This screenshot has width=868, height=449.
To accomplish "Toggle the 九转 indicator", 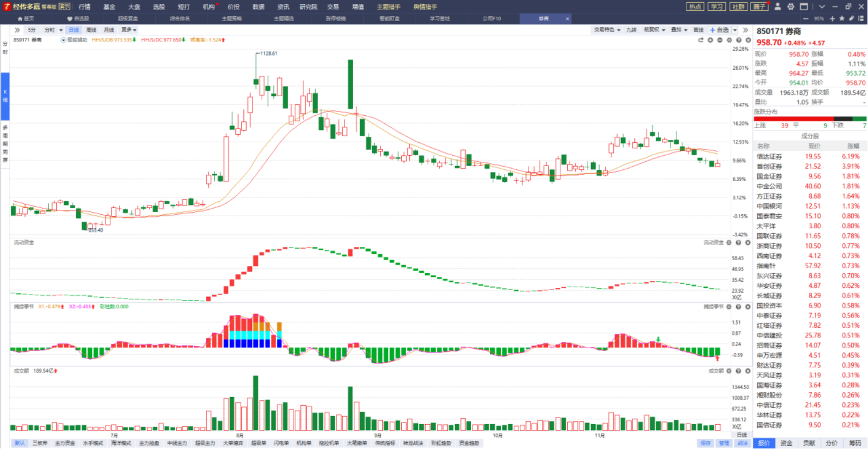I will tap(631, 30).
